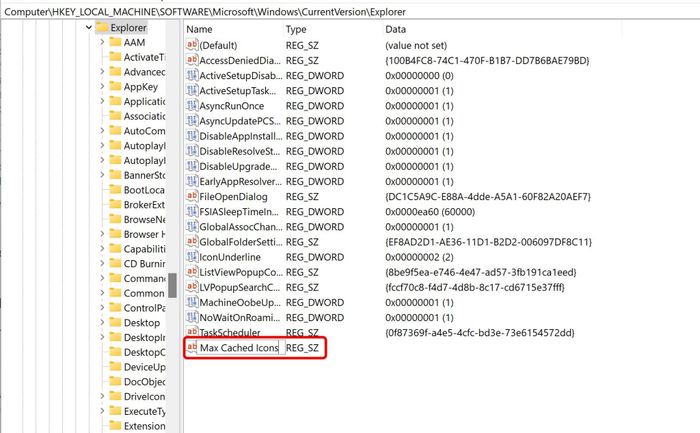The height and width of the screenshot is (433, 700).
Task: Click the NoWaitOnRoami... DWORD icon
Action: (192, 318)
